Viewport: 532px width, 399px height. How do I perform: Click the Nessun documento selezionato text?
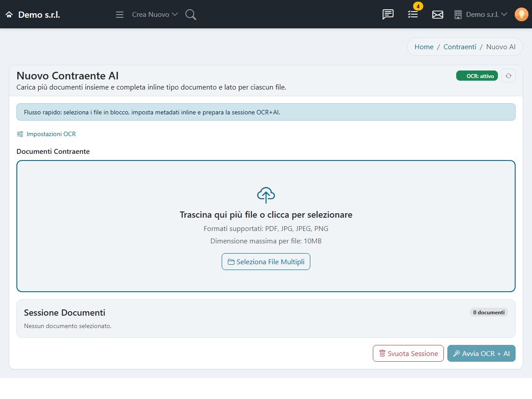pyautogui.click(x=68, y=326)
